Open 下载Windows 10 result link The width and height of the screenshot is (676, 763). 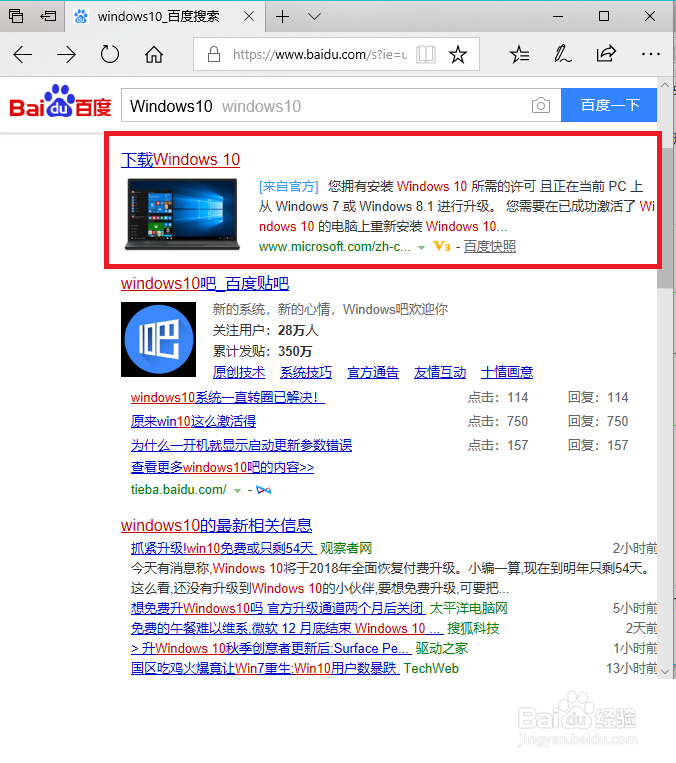181,160
